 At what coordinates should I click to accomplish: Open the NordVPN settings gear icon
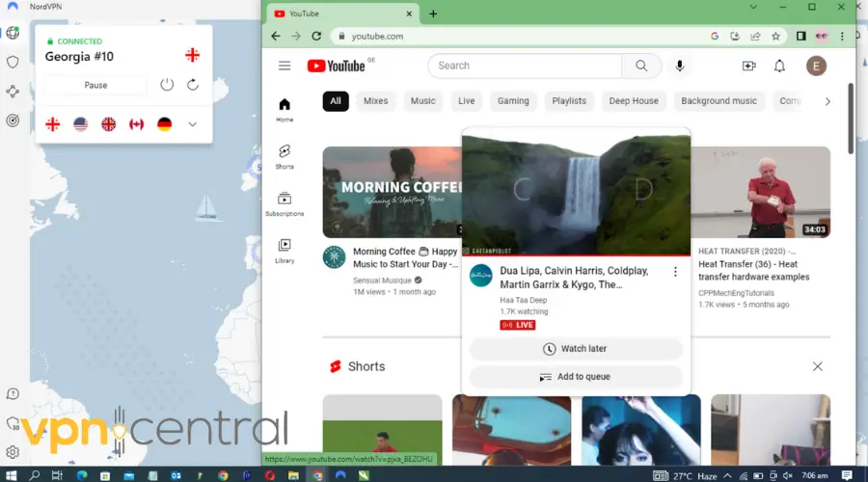(13, 452)
